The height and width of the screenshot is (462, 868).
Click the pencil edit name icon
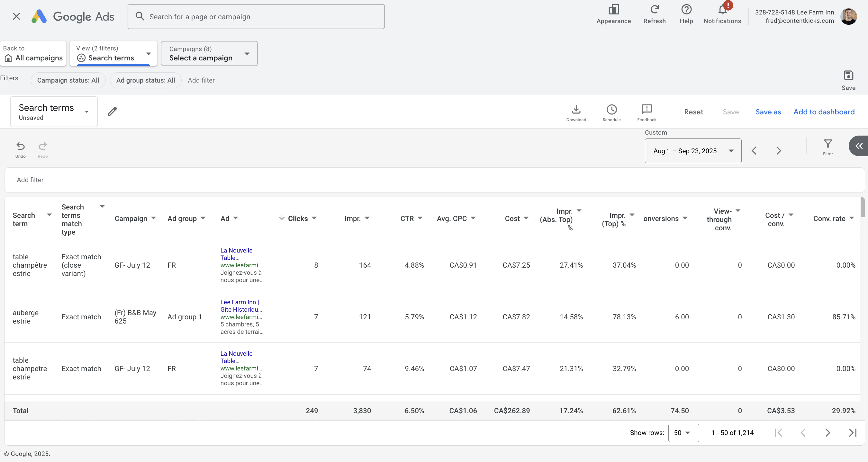pyautogui.click(x=112, y=111)
